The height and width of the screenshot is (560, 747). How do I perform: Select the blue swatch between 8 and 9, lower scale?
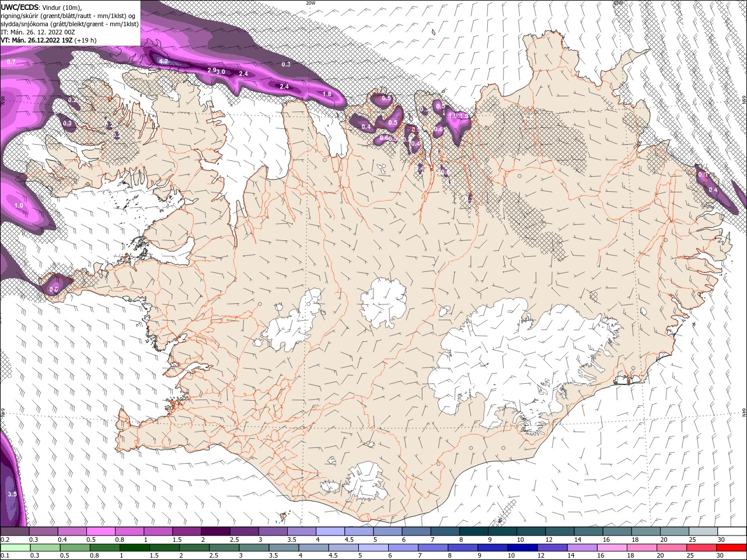[462, 548]
